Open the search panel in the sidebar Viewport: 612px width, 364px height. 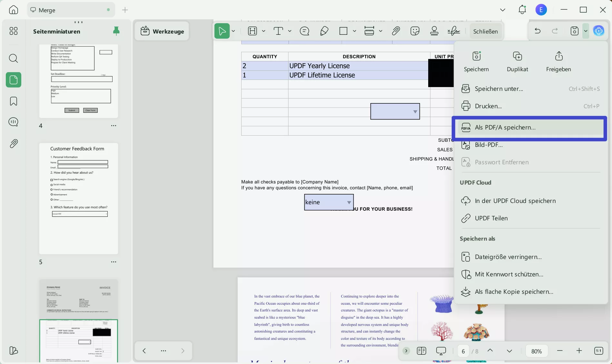point(13,58)
